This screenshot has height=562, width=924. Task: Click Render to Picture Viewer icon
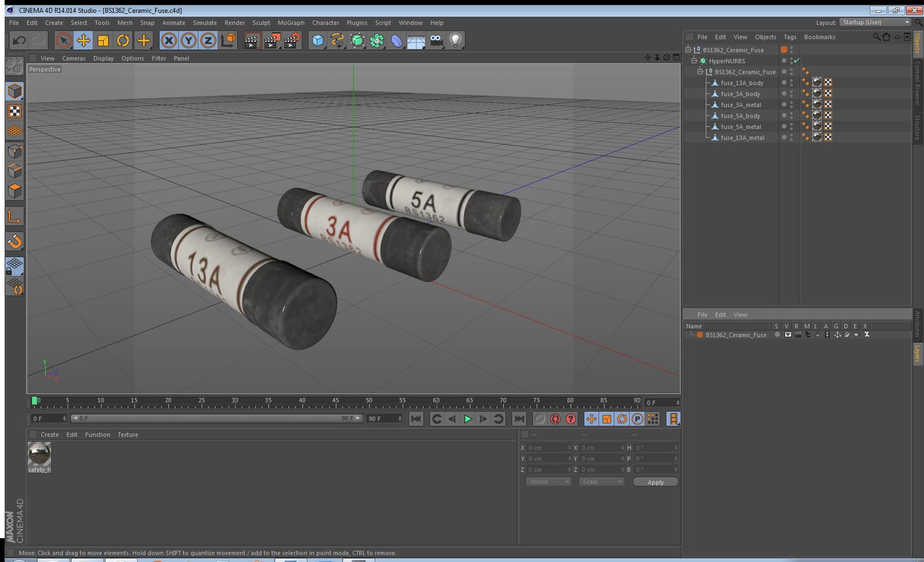coord(272,40)
